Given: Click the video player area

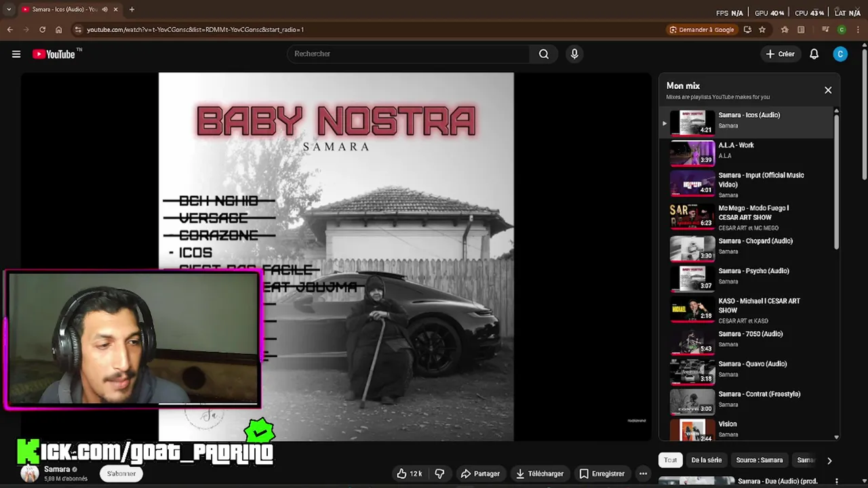Looking at the screenshot, I should coord(336,257).
